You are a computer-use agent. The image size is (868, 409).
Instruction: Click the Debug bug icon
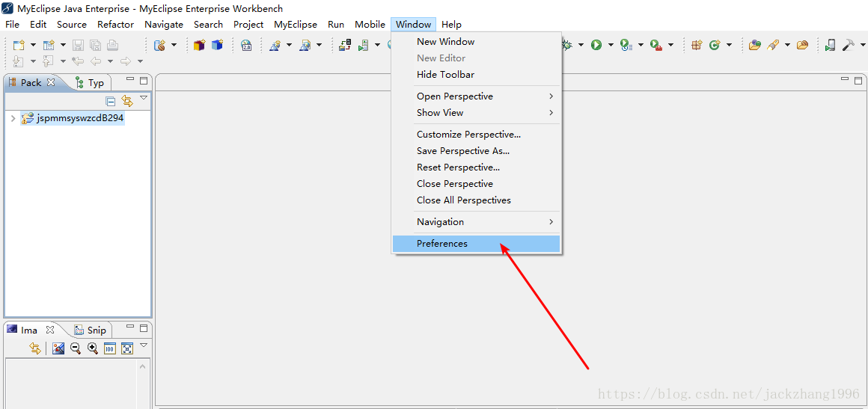(567, 45)
